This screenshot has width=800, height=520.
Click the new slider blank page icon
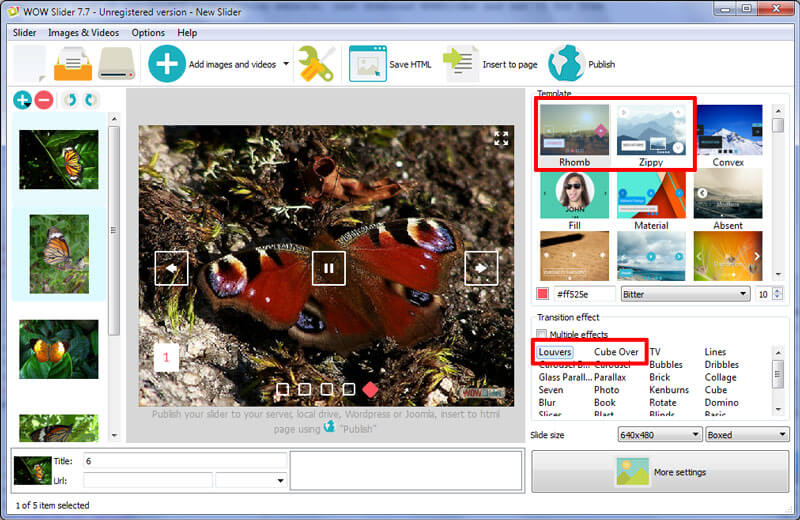(x=29, y=64)
